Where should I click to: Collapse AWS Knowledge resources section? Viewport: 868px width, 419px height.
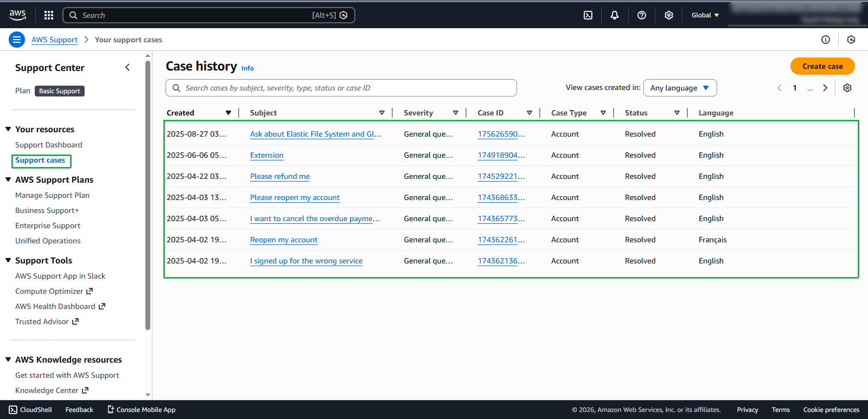[x=8, y=359]
